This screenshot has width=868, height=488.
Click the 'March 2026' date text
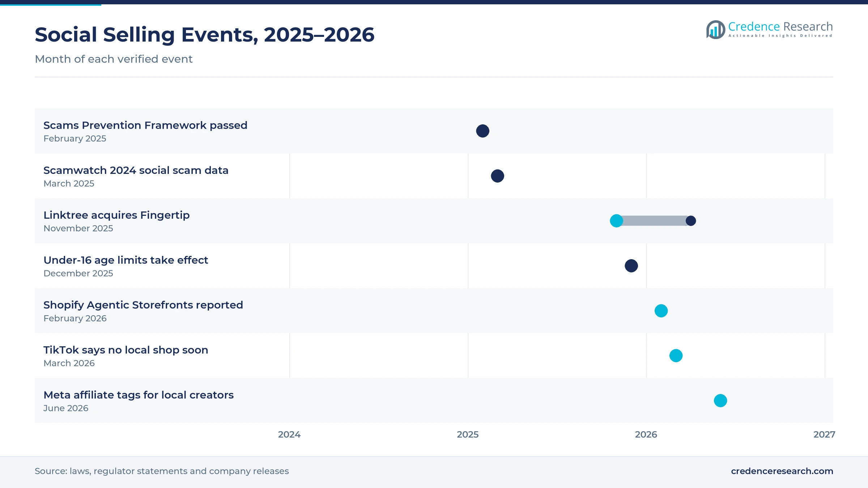click(69, 363)
